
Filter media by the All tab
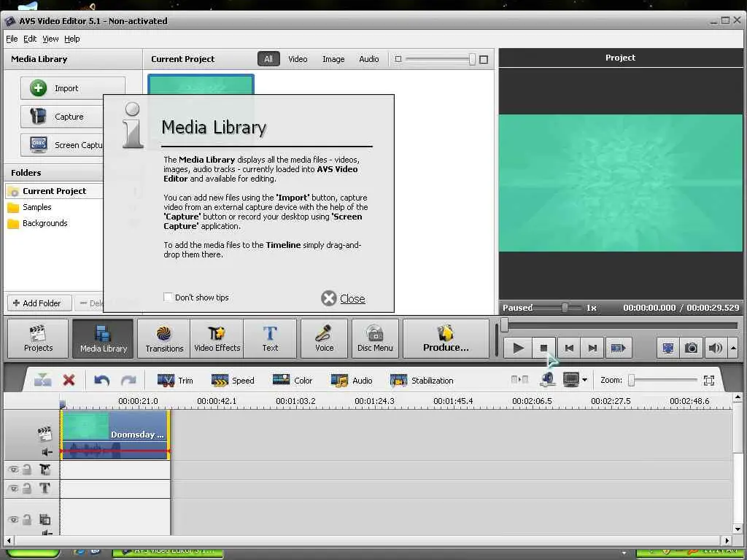(268, 59)
